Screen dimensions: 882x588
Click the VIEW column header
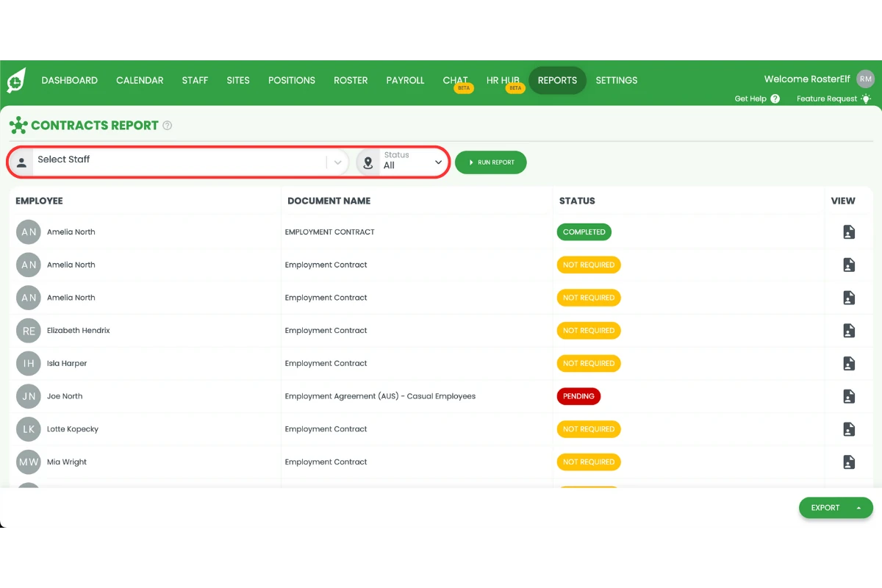point(843,201)
